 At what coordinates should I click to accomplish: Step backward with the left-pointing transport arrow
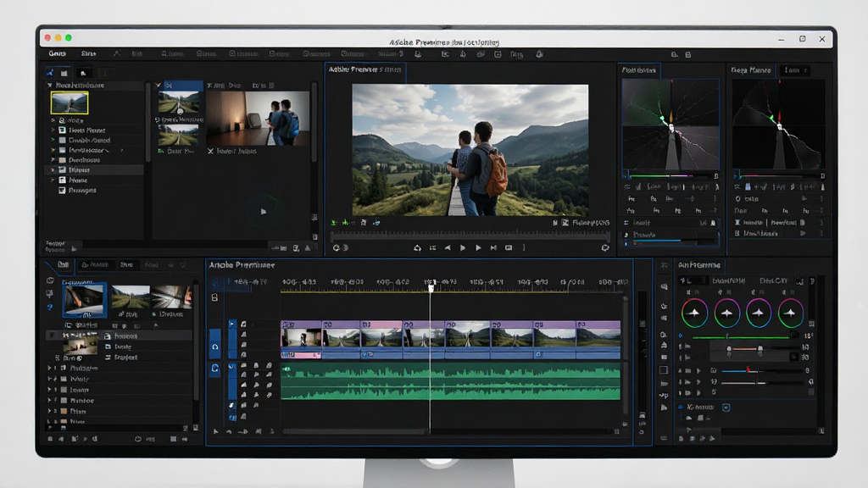448,248
